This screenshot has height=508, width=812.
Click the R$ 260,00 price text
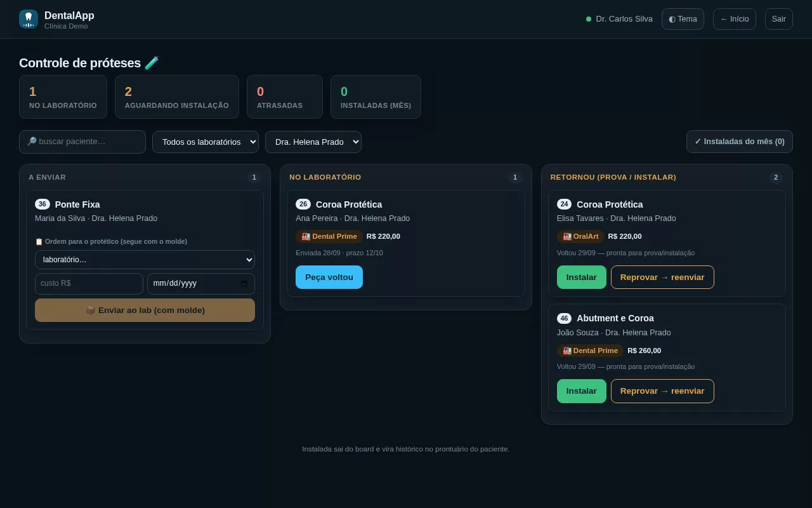click(644, 351)
